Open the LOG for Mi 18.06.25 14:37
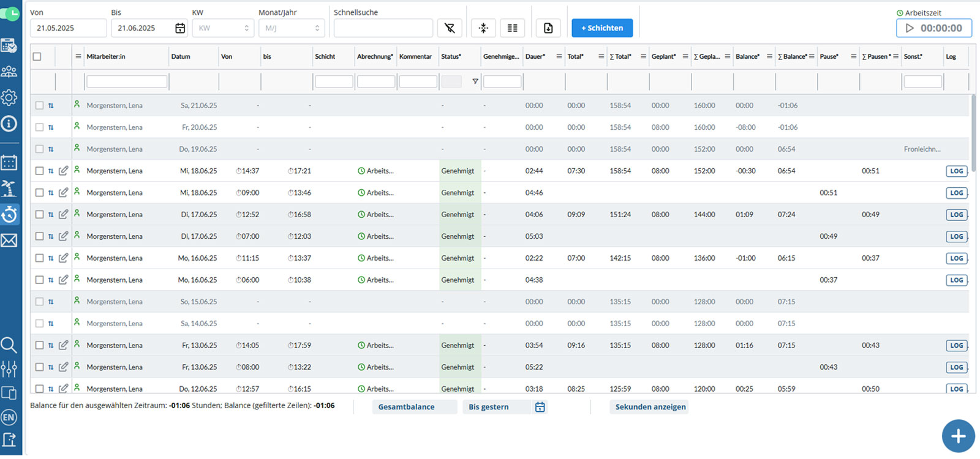The width and height of the screenshot is (980, 459). click(957, 171)
